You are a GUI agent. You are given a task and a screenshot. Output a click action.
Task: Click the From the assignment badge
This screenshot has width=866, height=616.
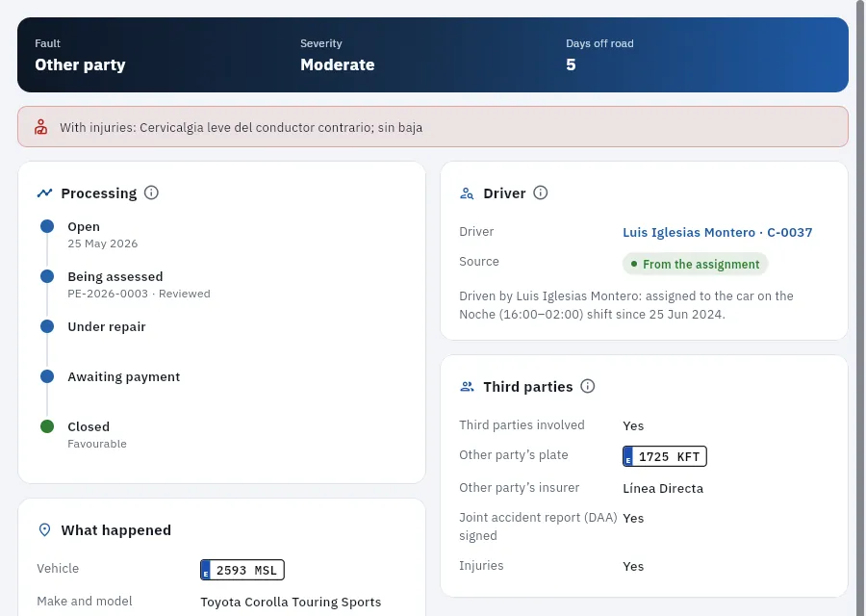(696, 264)
